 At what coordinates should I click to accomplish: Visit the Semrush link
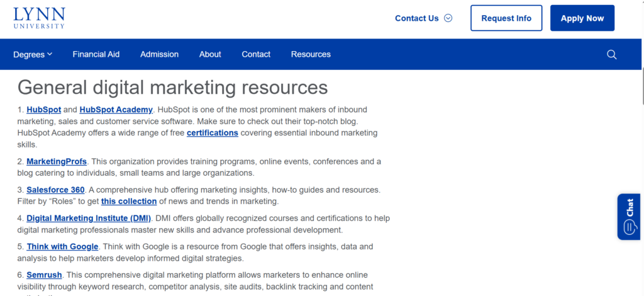click(45, 275)
